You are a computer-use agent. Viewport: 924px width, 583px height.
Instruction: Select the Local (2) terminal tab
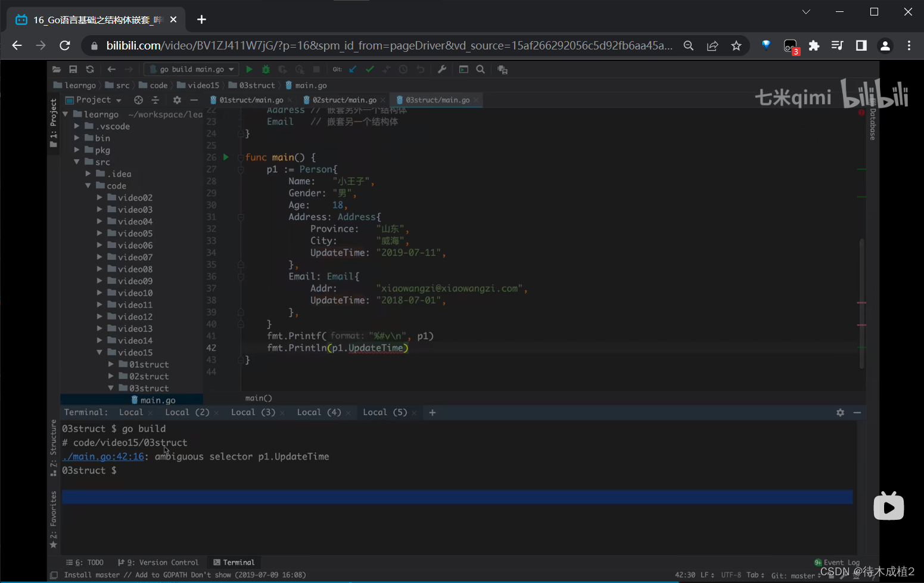[x=186, y=413]
